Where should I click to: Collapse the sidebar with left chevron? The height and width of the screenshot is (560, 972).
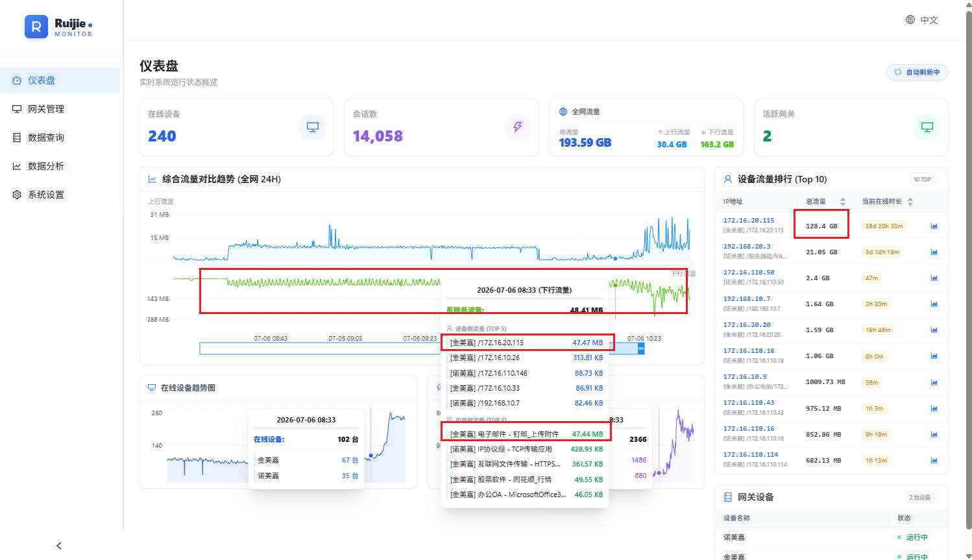[x=59, y=546]
